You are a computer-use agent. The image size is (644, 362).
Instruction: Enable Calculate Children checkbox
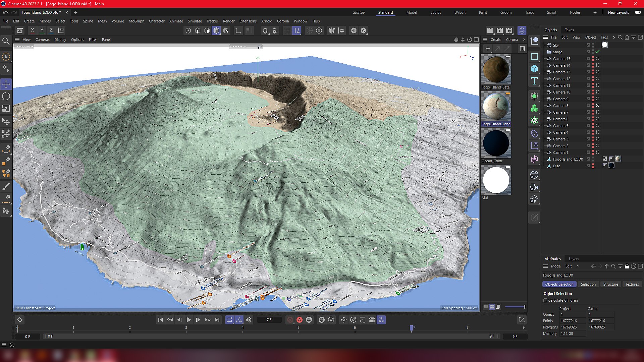coord(545,301)
